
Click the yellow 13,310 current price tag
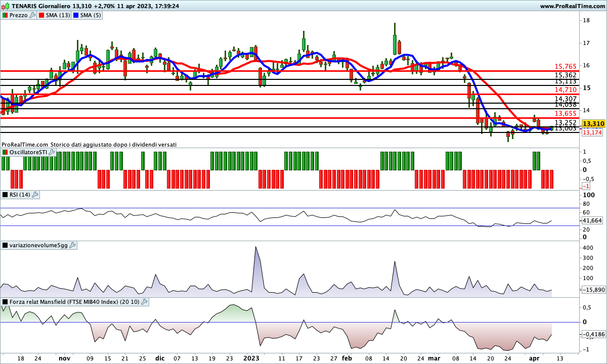coord(594,123)
